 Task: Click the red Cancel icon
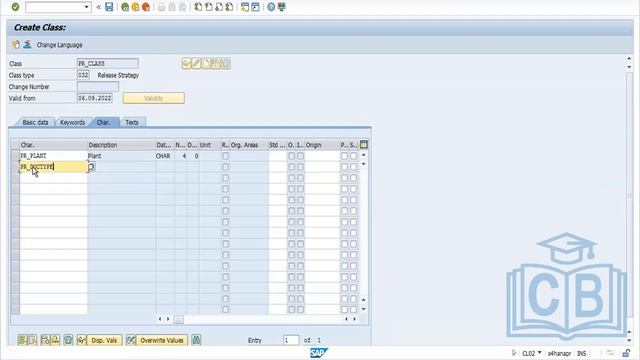tap(146, 7)
